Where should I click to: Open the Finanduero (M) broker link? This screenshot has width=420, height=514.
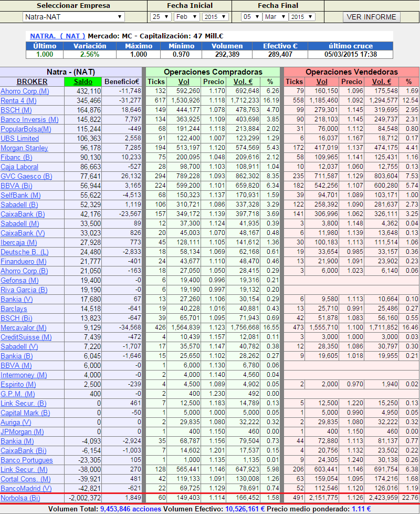24,262
